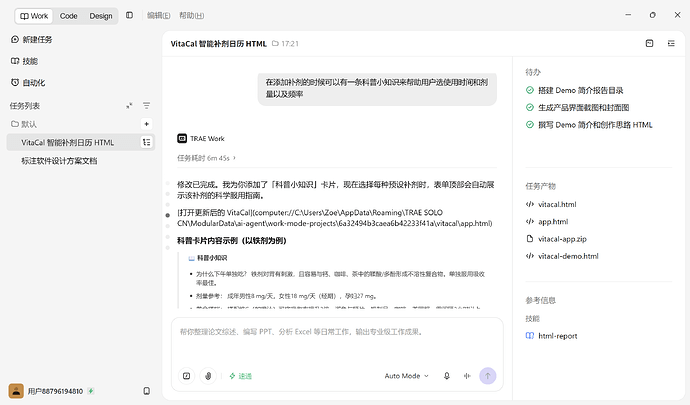Open the mobile device icon

[x=147, y=391]
